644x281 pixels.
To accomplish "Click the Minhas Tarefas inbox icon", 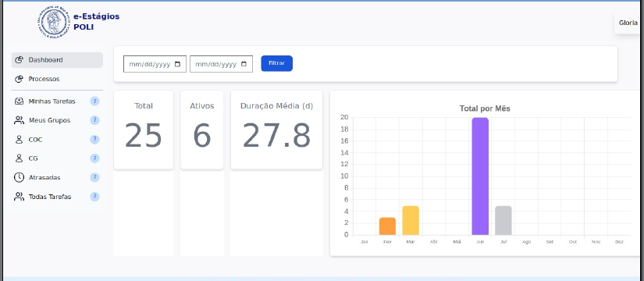I will (19, 101).
